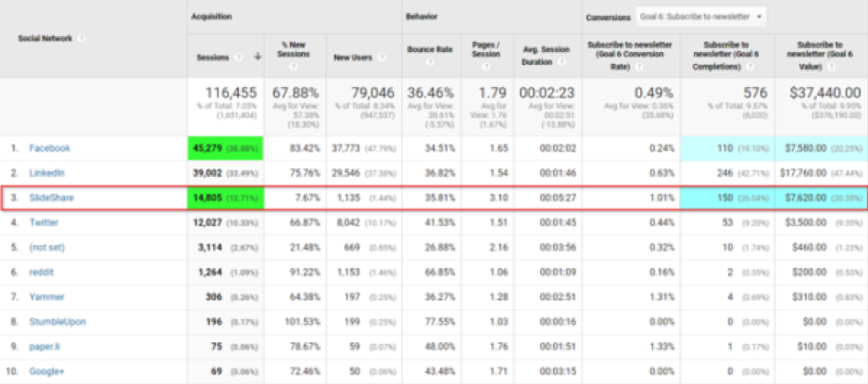This screenshot has width=868, height=384.
Task: Click SlideShare session duration 00:05:27
Action: (x=559, y=198)
